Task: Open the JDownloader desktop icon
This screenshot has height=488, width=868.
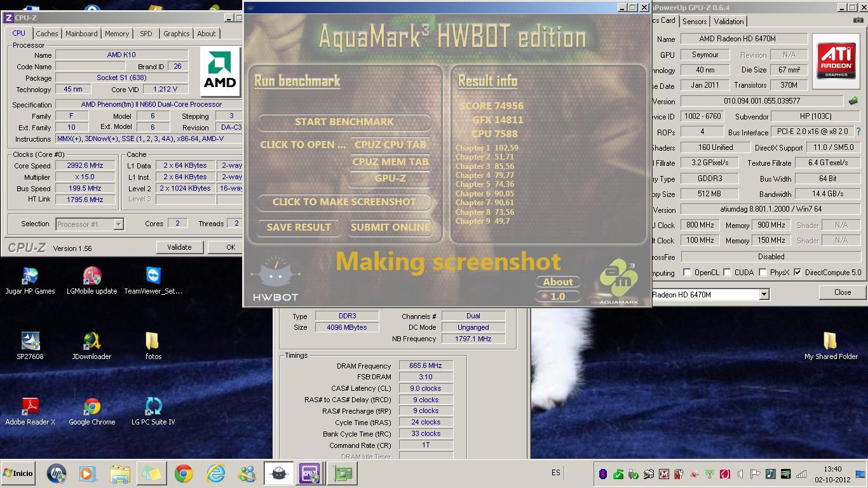Action: (92, 346)
